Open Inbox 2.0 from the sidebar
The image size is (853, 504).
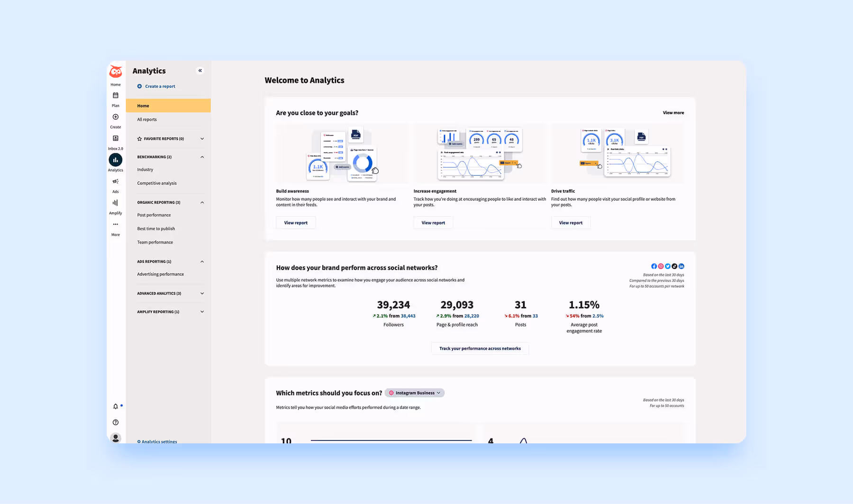tap(115, 138)
